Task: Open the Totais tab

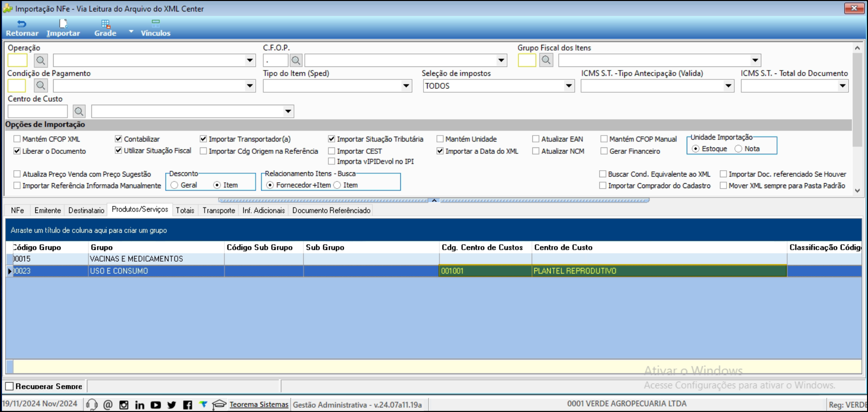Action: click(185, 210)
